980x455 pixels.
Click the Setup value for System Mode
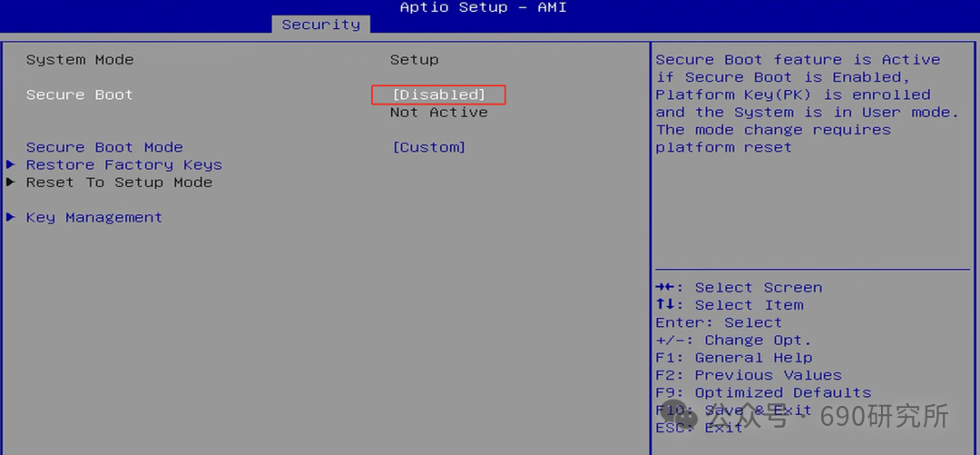pos(415,59)
